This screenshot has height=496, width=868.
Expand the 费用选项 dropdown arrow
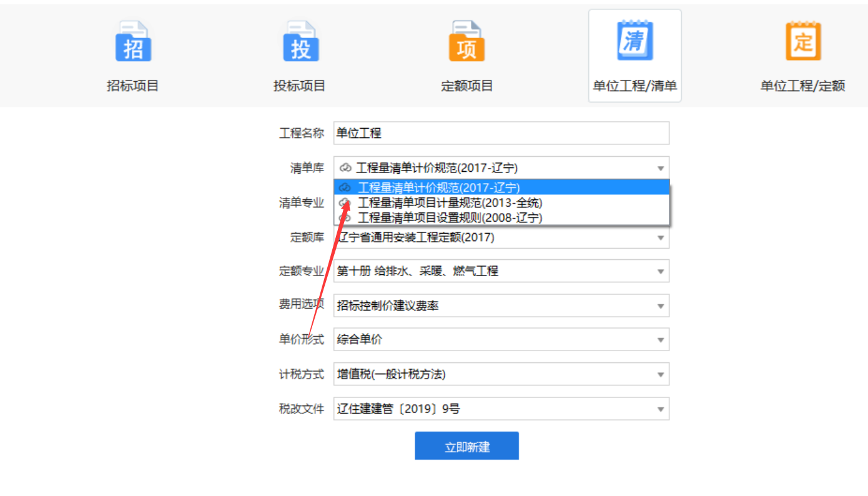[661, 306]
